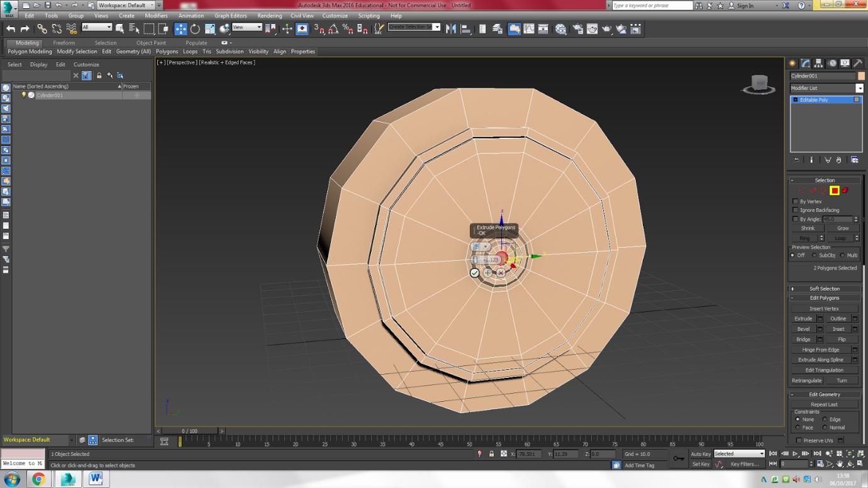Switch to the Object Paint ribbon tab

151,43
